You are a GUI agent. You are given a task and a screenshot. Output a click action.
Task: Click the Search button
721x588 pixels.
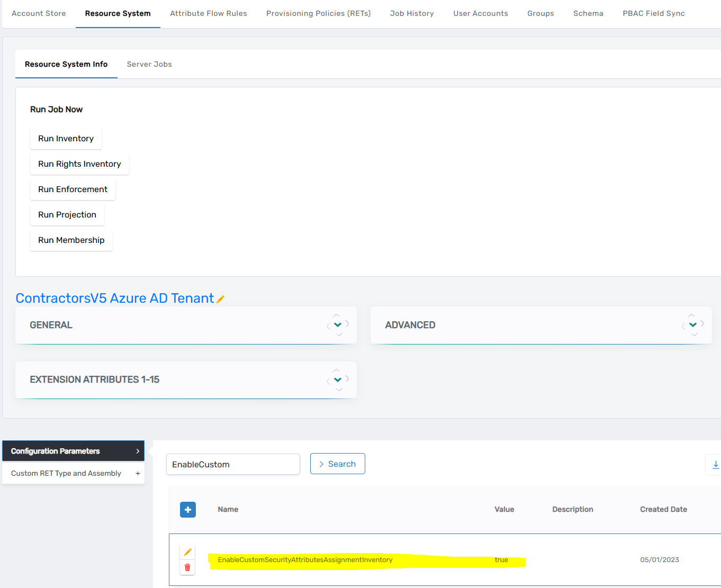337,464
